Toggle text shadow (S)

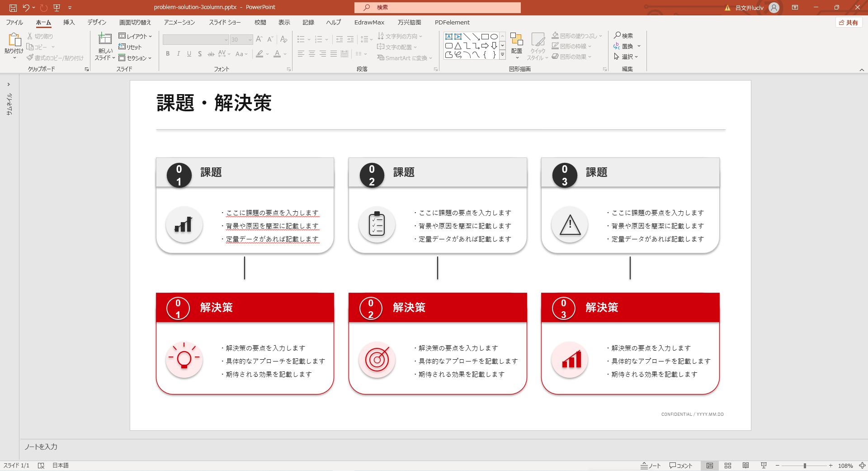click(x=200, y=54)
